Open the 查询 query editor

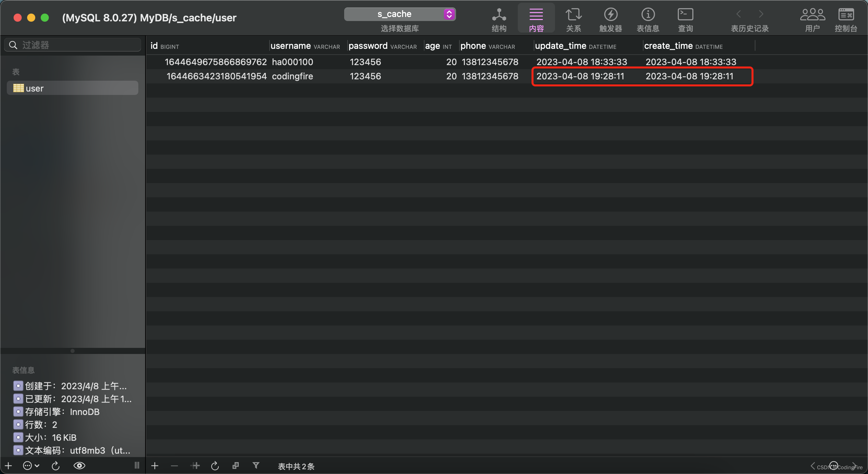(685, 19)
